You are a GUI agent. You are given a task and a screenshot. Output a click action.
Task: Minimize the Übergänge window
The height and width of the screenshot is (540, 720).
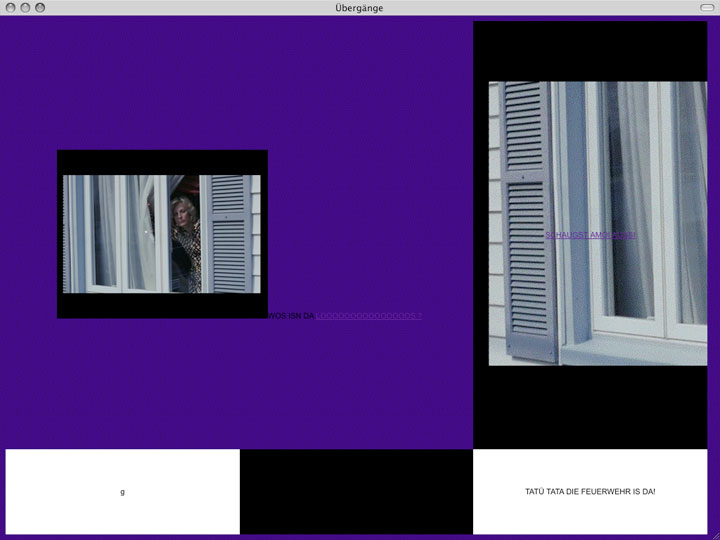tap(25, 7)
